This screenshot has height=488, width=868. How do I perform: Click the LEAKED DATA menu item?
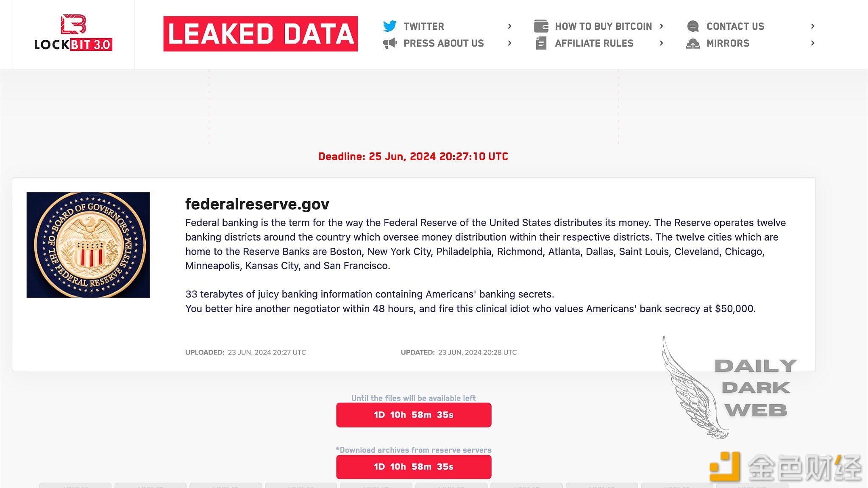(x=260, y=34)
